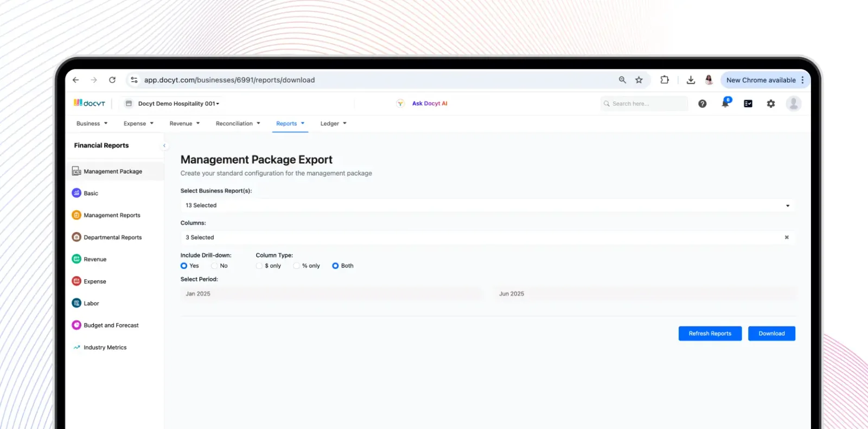
Task: Click the Management Package sidebar icon
Action: click(x=76, y=171)
